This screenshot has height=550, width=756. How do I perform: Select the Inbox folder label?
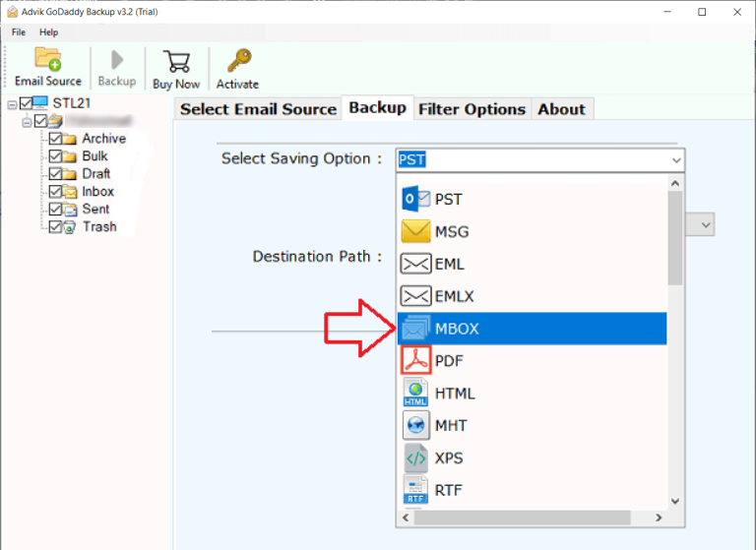(x=97, y=191)
